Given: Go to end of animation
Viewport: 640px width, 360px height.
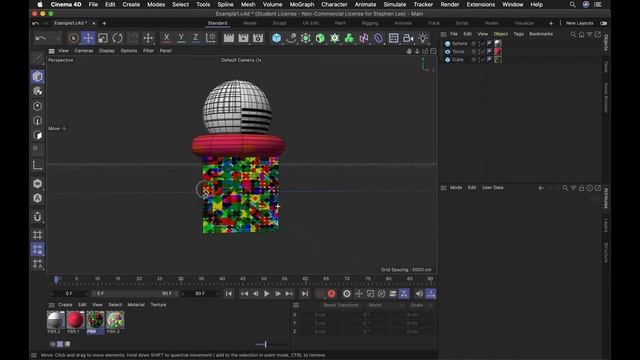Looking at the screenshot, I should (x=304, y=293).
